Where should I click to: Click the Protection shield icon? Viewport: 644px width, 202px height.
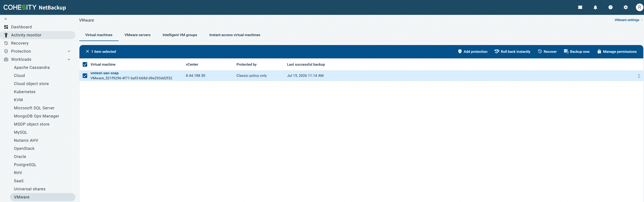tap(6, 51)
